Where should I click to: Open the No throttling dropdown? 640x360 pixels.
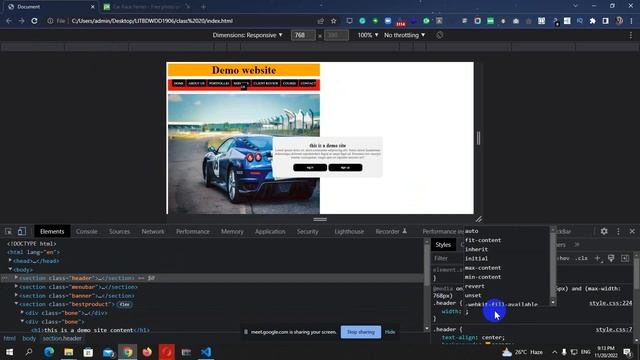click(x=404, y=35)
